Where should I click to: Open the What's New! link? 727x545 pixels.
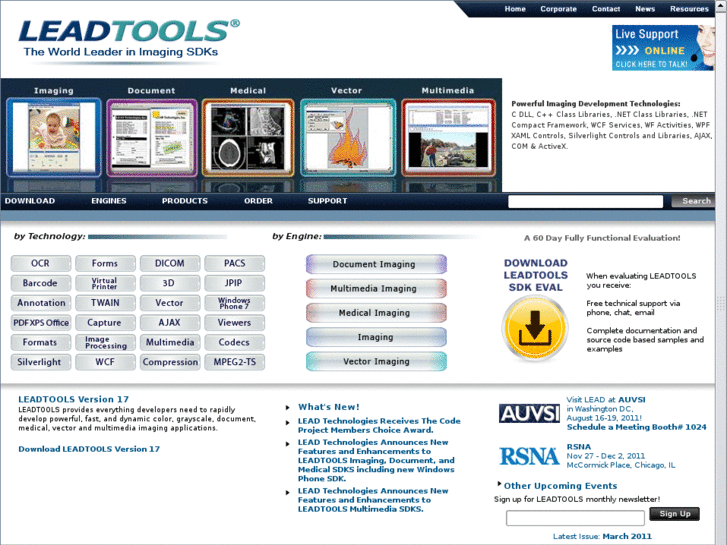click(329, 407)
